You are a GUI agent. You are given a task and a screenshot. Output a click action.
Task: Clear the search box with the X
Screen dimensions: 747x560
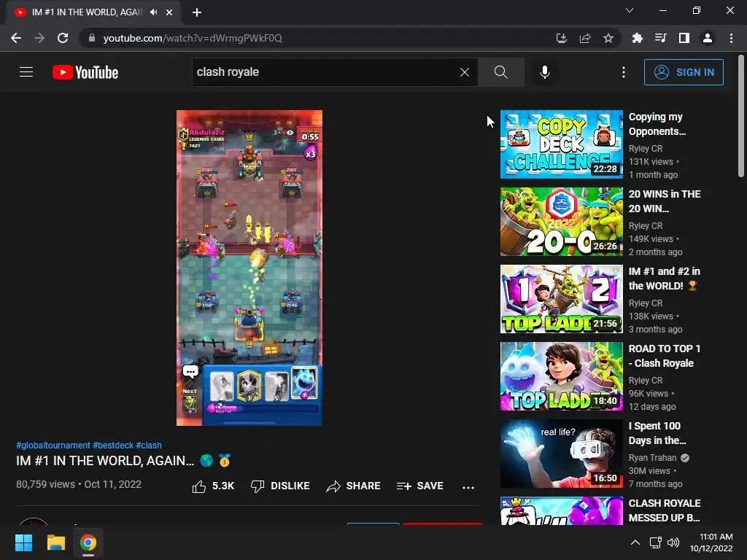[x=465, y=72]
